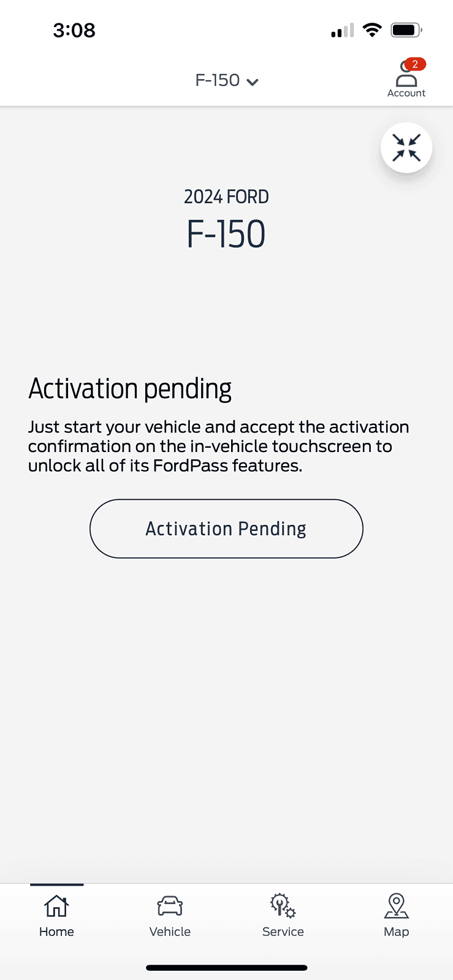Tap the Home house icon

click(56, 906)
